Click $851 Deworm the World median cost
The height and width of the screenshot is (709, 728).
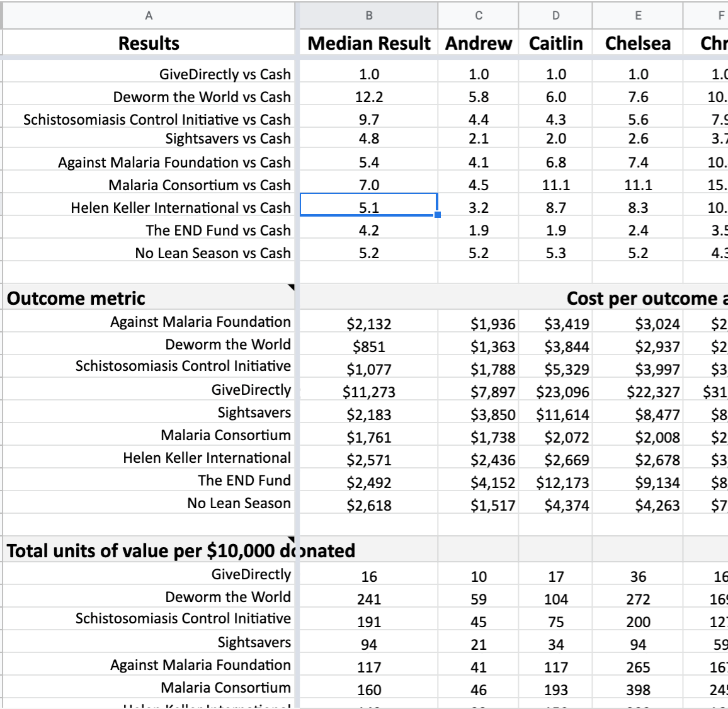[x=369, y=347]
